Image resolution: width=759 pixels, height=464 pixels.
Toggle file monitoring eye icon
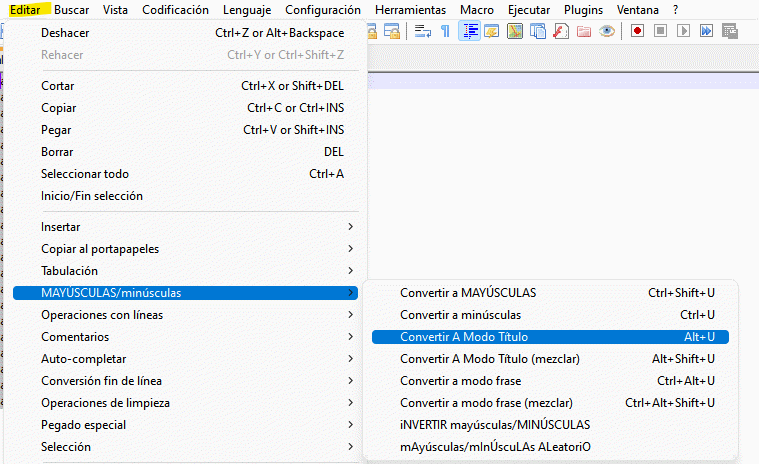pyautogui.click(x=607, y=31)
